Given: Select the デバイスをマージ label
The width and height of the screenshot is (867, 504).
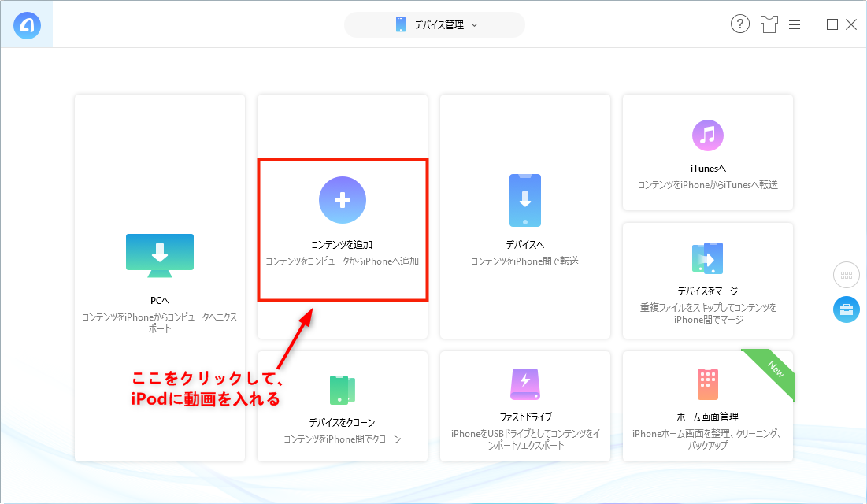Looking at the screenshot, I should click(x=708, y=291).
